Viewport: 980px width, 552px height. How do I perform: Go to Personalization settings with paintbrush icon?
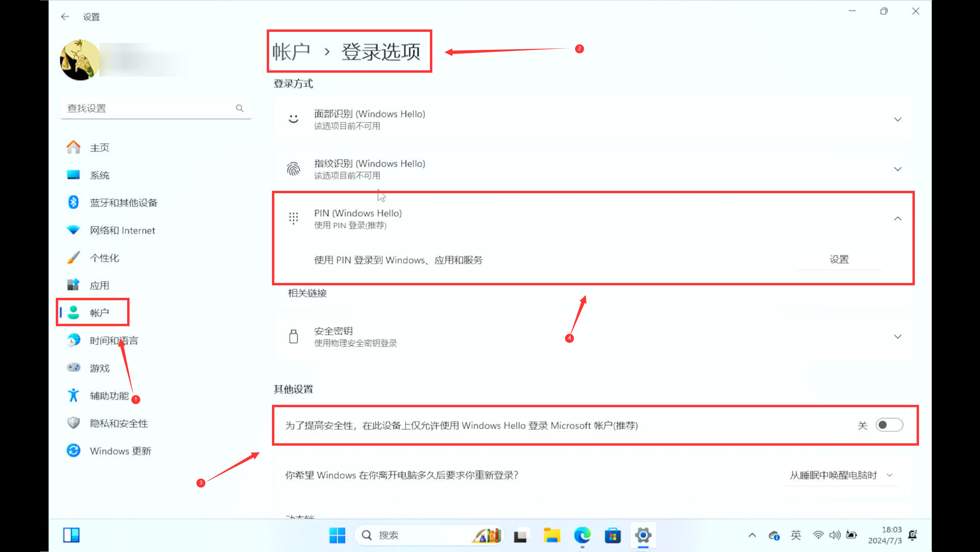104,258
